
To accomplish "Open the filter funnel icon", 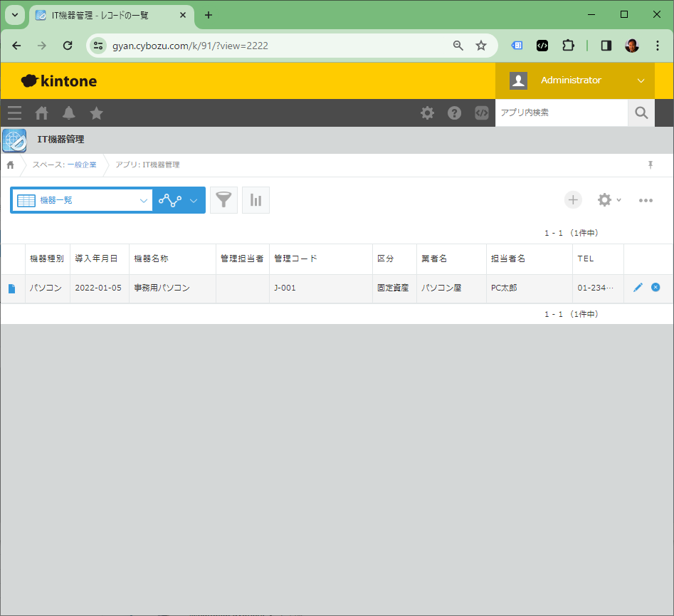I will pos(223,200).
